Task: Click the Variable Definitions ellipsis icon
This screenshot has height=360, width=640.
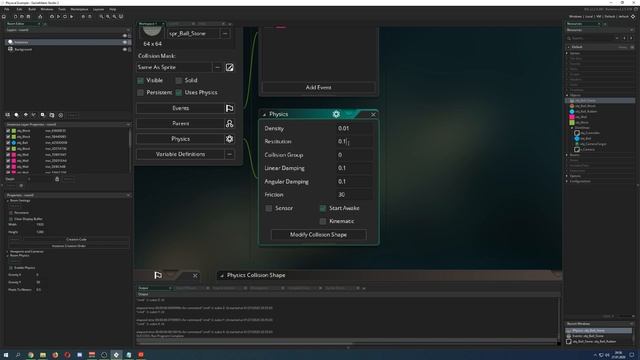Action: click(x=229, y=154)
